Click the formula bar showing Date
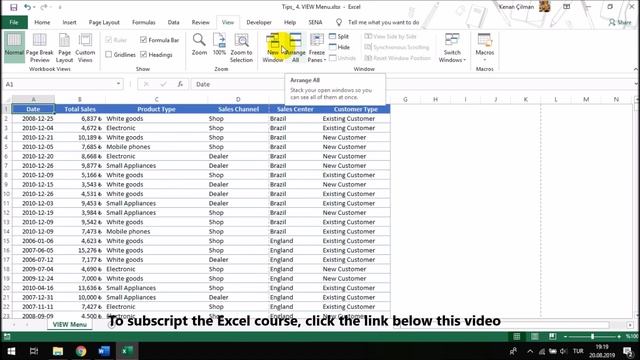 tap(412, 84)
